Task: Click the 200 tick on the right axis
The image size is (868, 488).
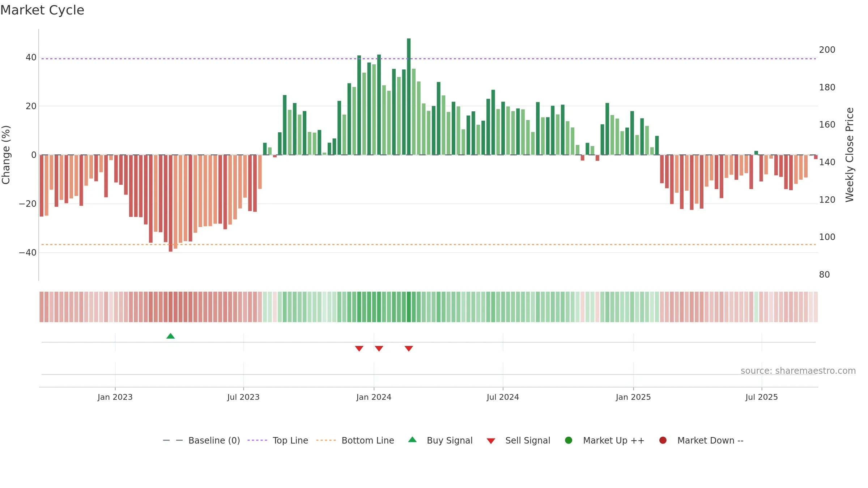Action: [827, 50]
